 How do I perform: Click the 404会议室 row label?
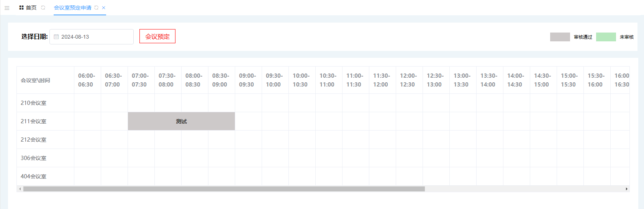coord(34,176)
